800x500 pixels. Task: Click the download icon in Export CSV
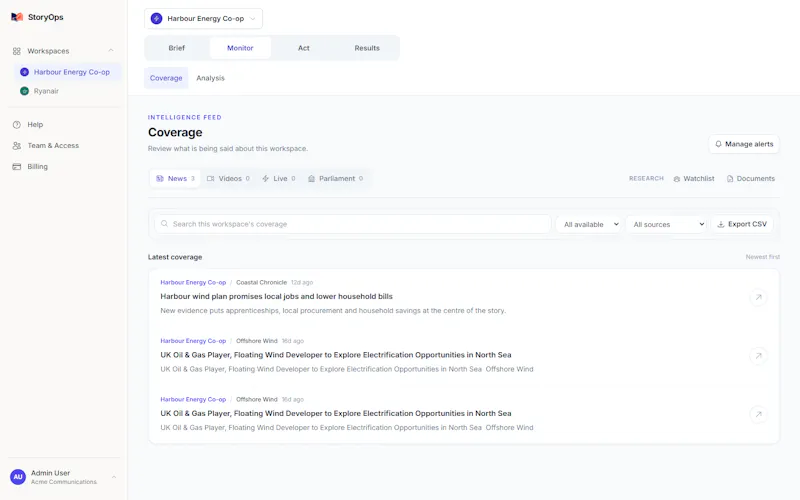coord(721,224)
